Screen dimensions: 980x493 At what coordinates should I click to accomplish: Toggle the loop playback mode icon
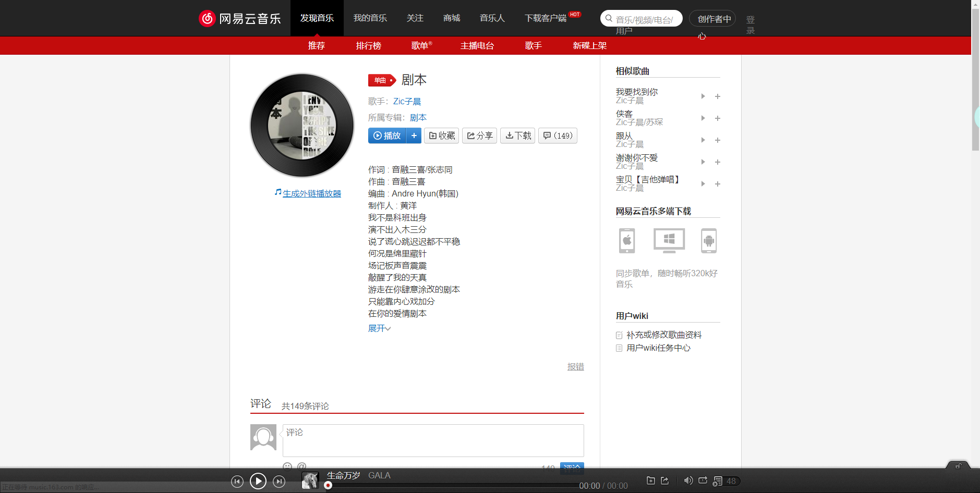[x=703, y=480]
